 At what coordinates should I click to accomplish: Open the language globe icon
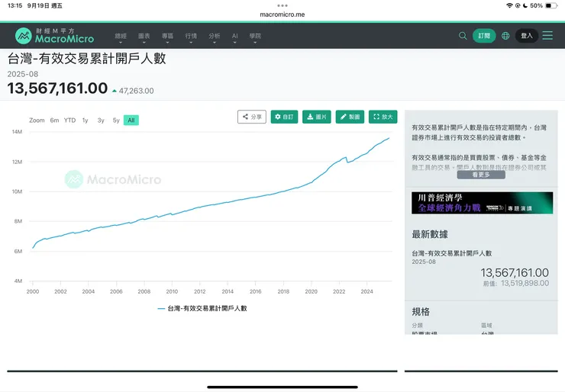pos(505,36)
